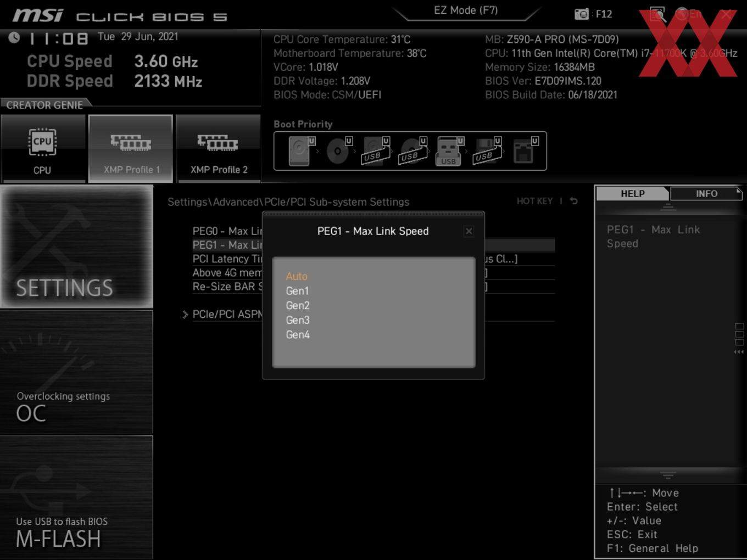Toggle XMP Profile 2
The image size is (747, 560).
click(219, 148)
